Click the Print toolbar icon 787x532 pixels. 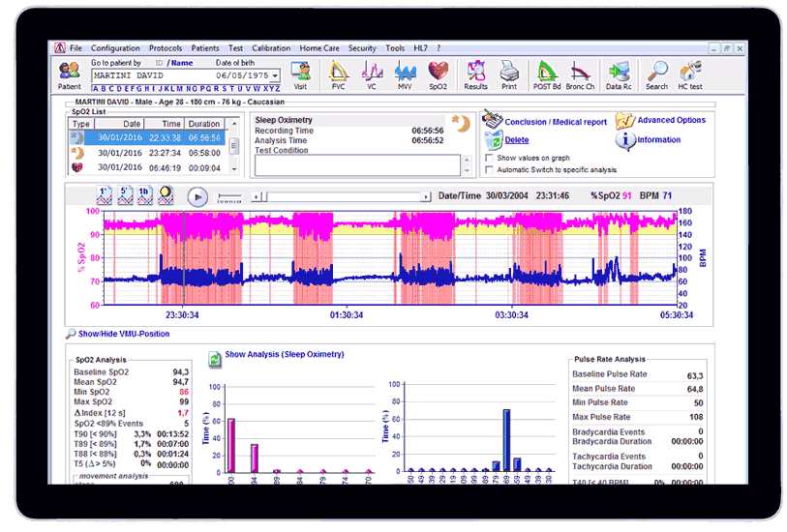coord(509,75)
